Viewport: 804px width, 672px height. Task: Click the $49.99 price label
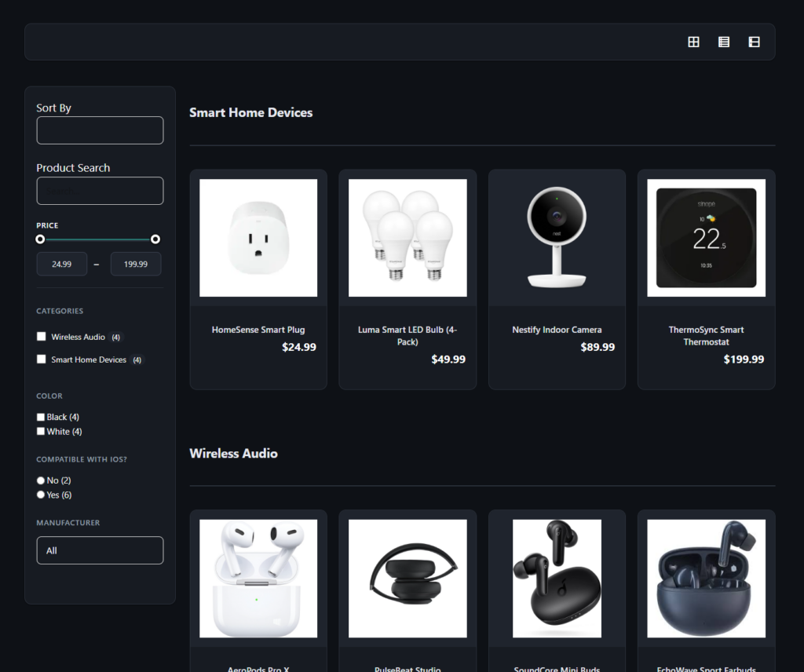448,360
